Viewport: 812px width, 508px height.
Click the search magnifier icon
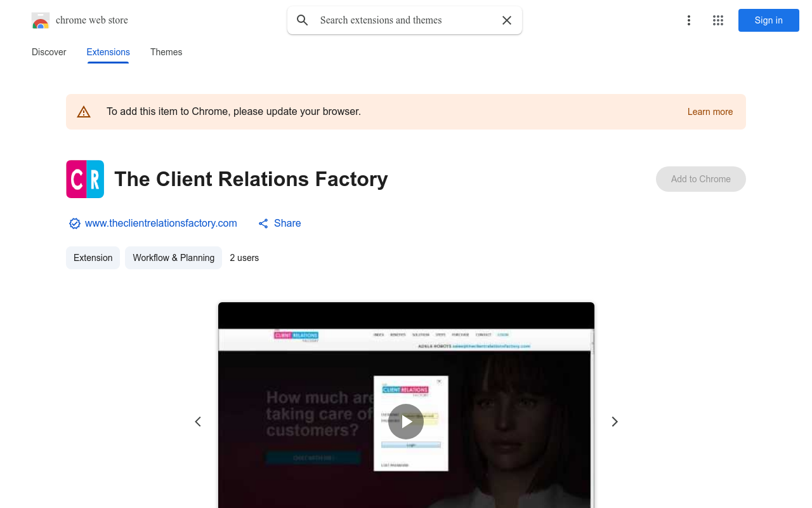(x=303, y=20)
